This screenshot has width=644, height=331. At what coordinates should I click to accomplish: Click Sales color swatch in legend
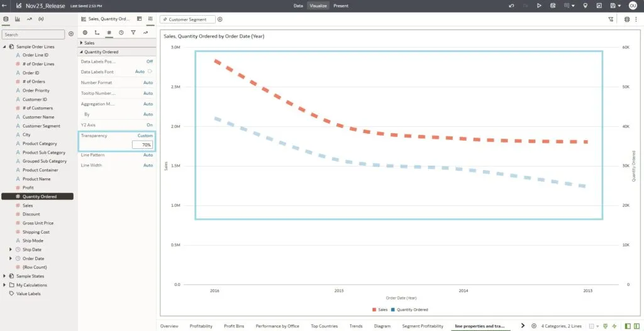coord(374,310)
